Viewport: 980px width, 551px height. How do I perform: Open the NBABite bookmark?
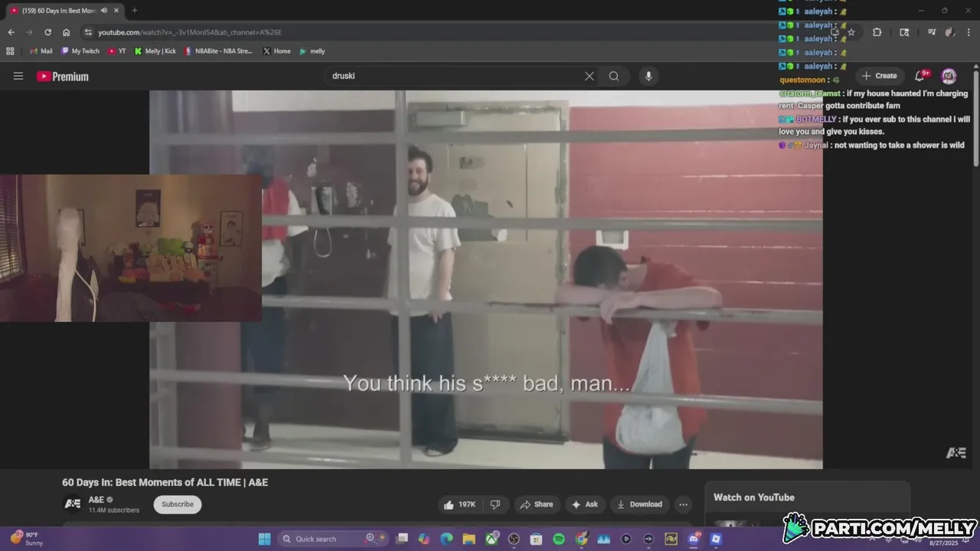coord(218,51)
